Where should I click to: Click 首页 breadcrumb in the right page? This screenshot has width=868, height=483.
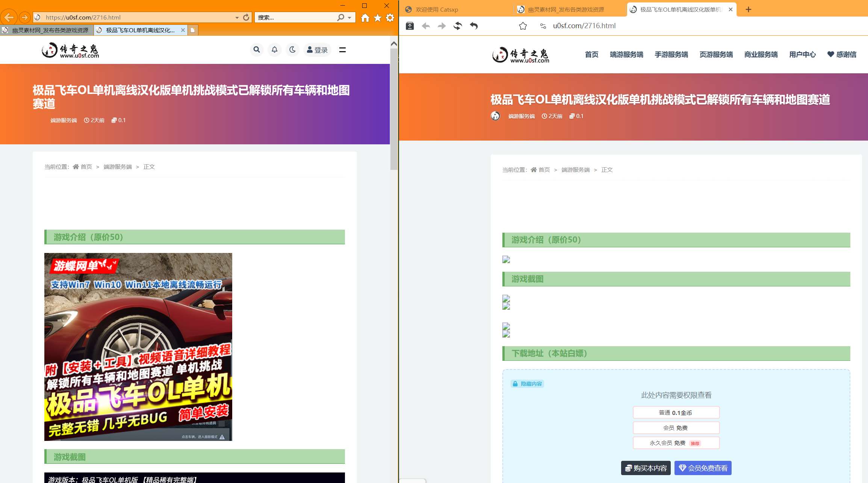(x=540, y=170)
